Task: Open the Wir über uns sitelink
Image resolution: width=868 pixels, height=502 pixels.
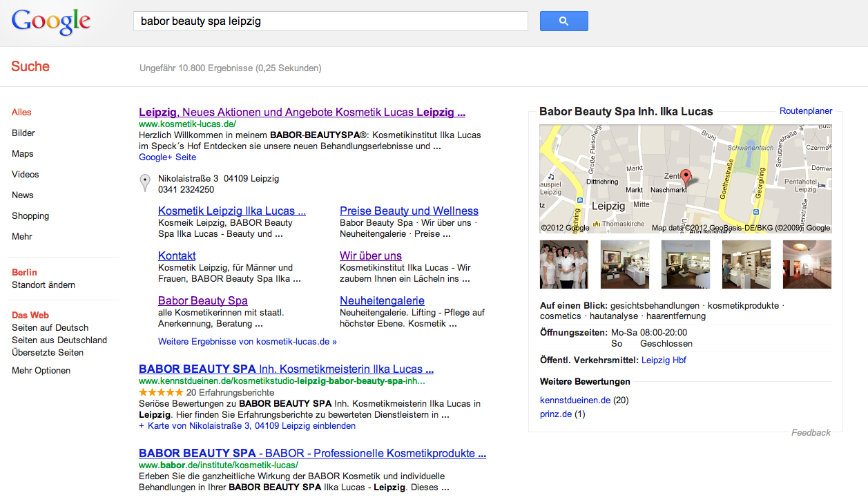Action: [371, 255]
